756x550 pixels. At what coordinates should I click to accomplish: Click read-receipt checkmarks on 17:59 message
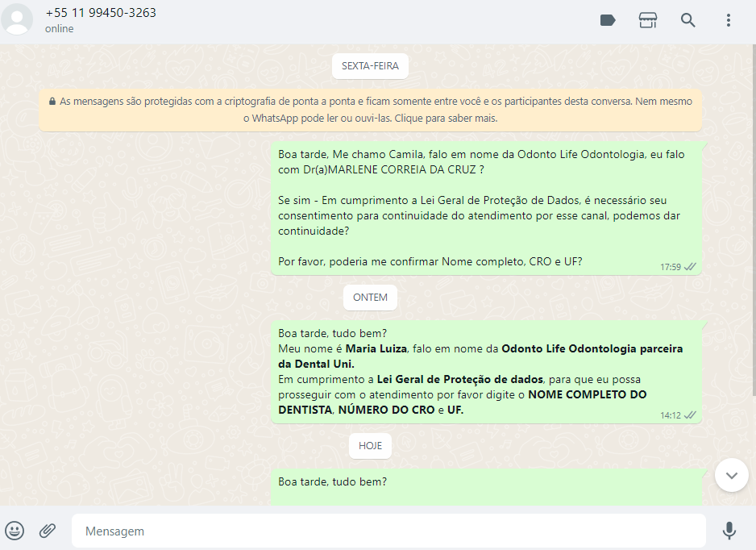(691, 267)
